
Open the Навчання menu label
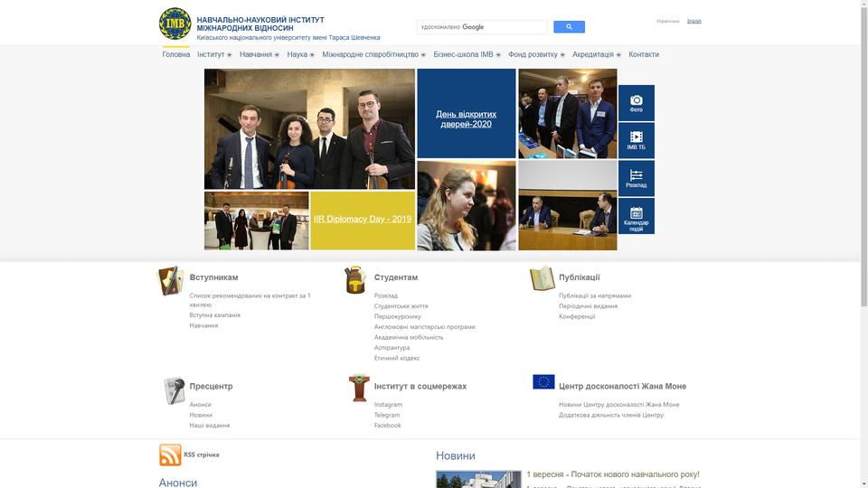tap(256, 54)
